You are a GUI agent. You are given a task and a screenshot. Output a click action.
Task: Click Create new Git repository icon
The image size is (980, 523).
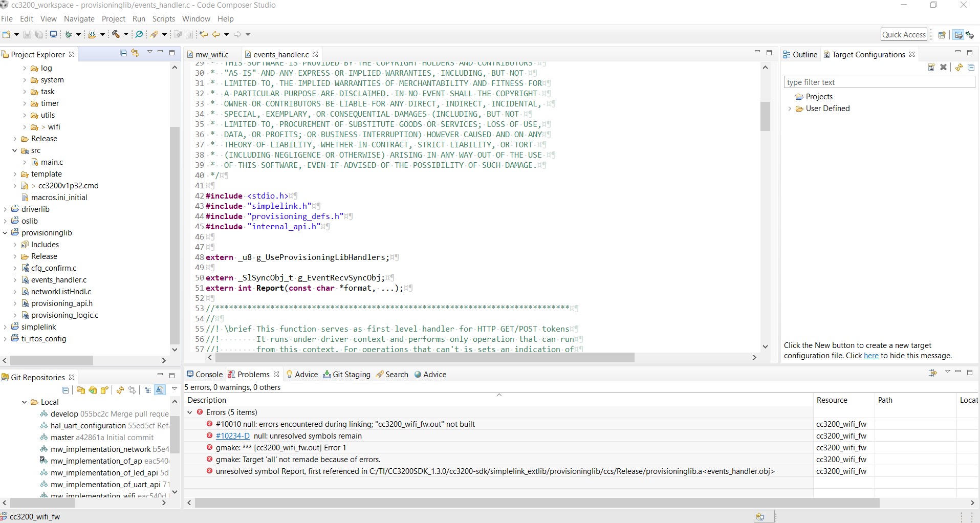[104, 390]
